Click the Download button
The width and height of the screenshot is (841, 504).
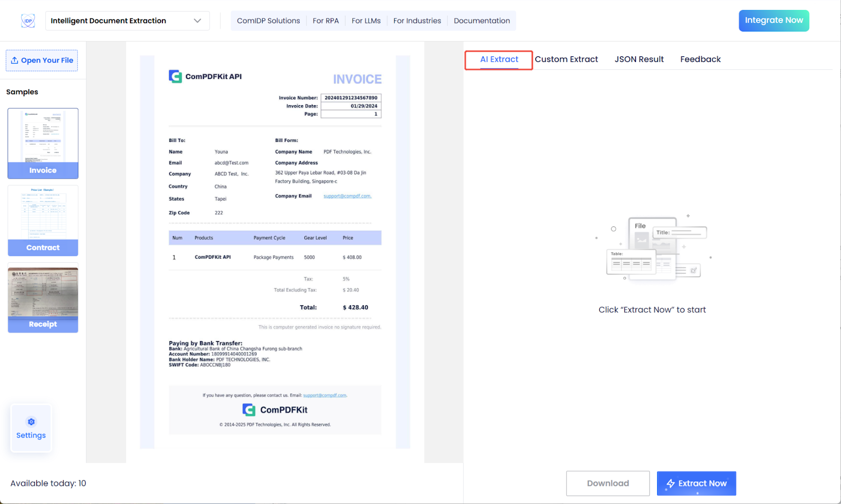608,484
